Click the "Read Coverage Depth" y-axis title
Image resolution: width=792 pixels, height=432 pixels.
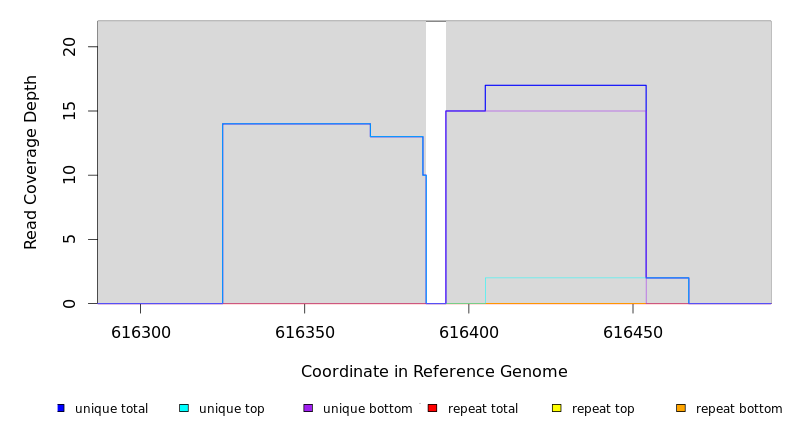(32, 162)
